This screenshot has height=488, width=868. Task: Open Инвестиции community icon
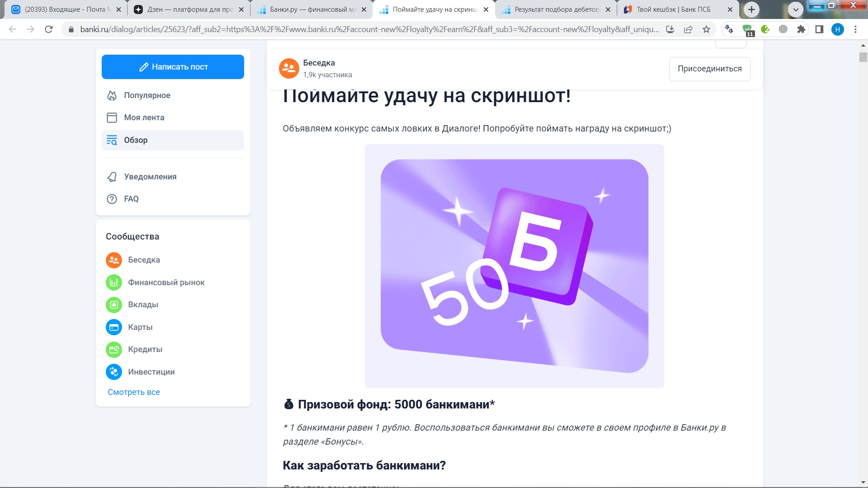pos(114,372)
